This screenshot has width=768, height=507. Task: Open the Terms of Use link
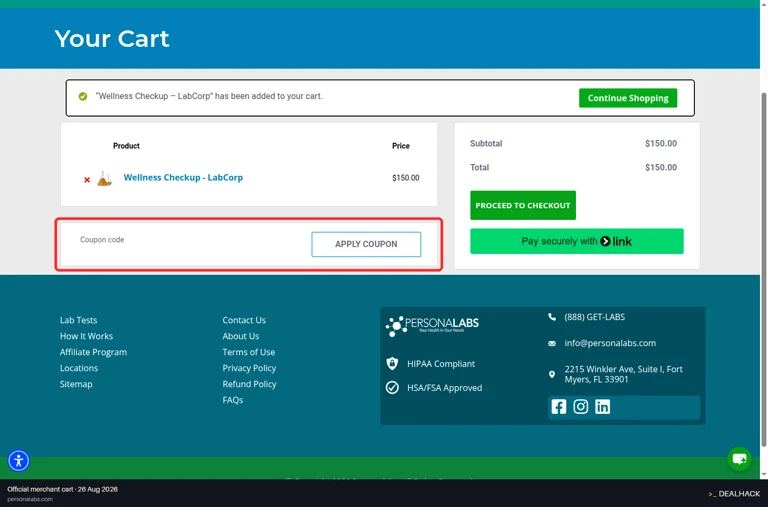tap(248, 352)
